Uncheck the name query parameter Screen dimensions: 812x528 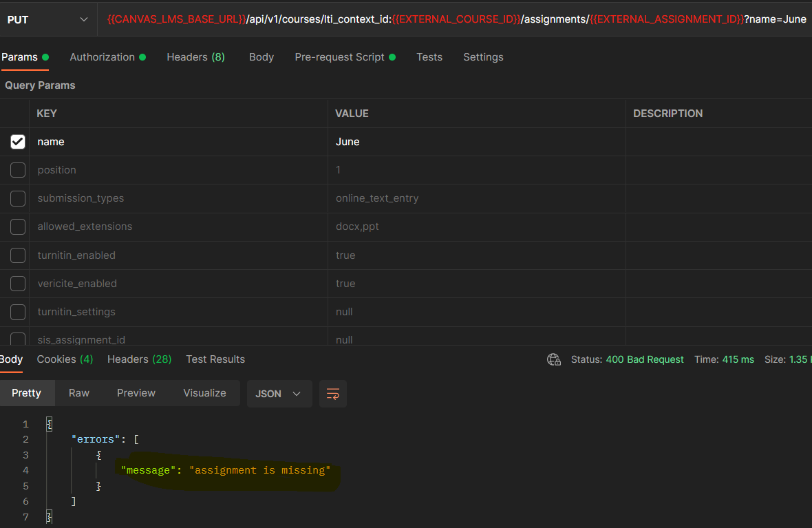point(17,141)
